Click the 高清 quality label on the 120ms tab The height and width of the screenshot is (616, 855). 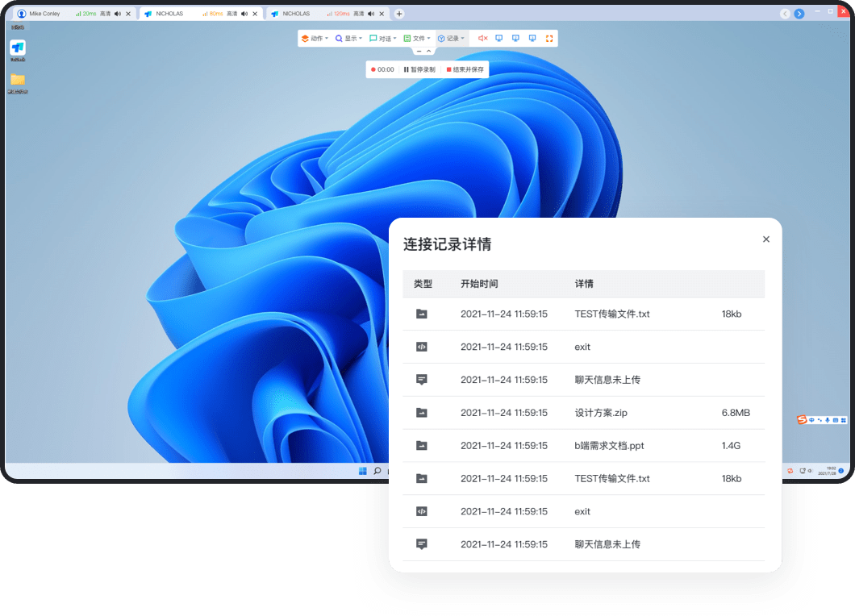pos(358,14)
